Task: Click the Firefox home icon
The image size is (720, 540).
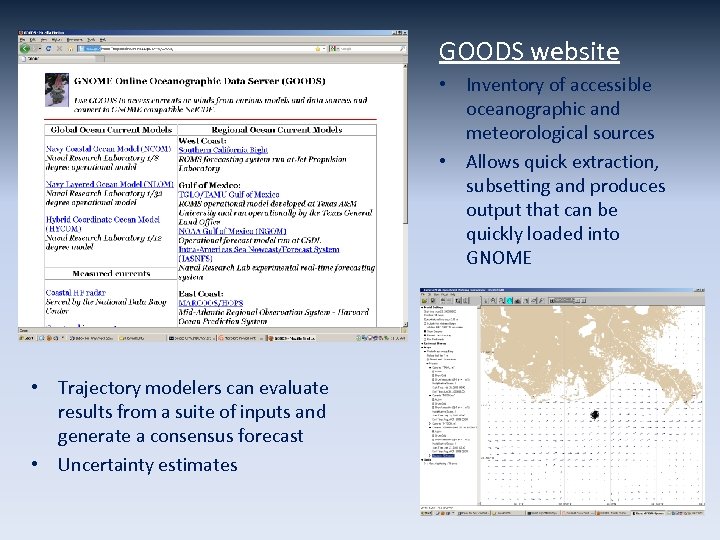Action: coord(70,48)
